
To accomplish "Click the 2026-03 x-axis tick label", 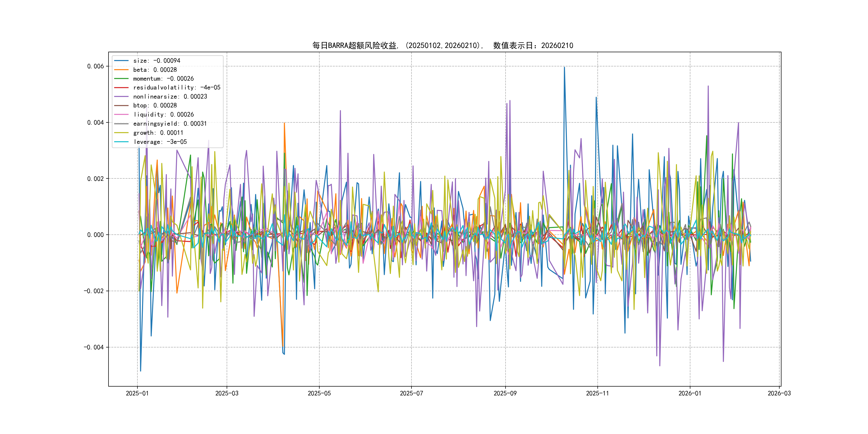I will tap(779, 393).
